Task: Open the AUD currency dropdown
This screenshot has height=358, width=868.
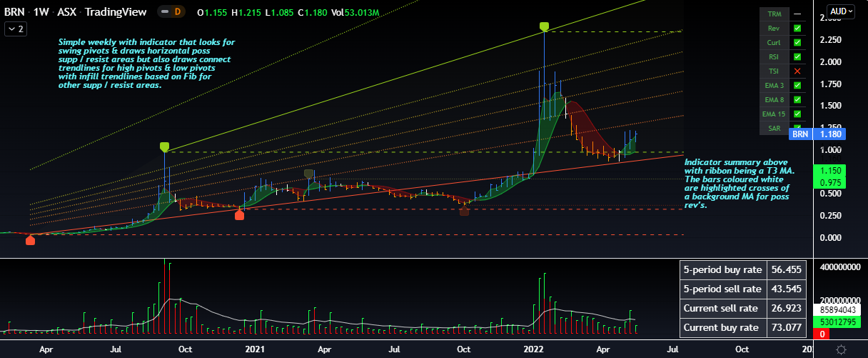Action: tap(841, 11)
